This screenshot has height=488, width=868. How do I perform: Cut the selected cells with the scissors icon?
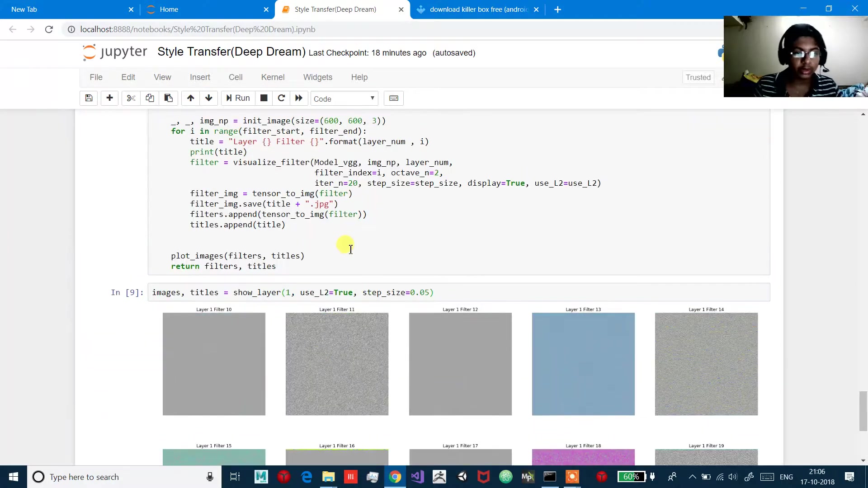click(x=131, y=98)
